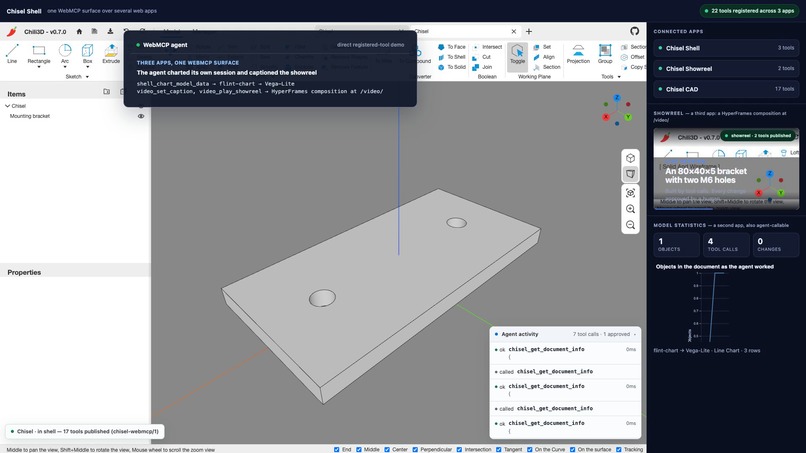Apply the Cut boolean
This screenshot has width=806, height=453.
[x=482, y=57]
